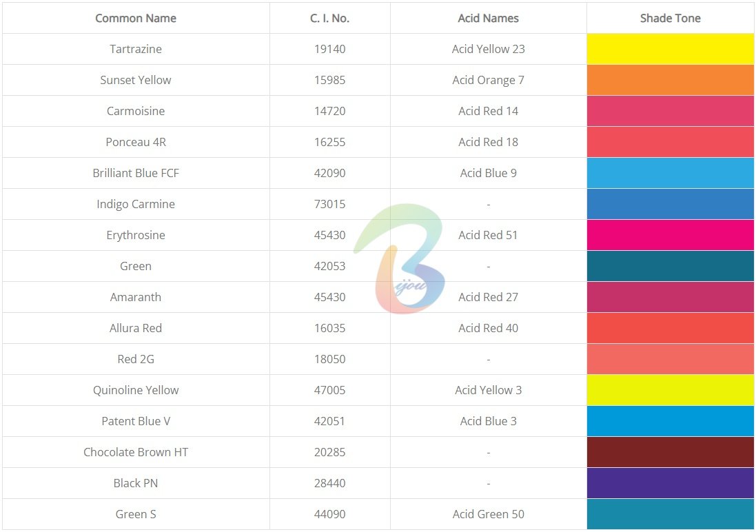Viewport: 756px width, 532px height.
Task: Click 45430 in the Erythrosine row
Action: (330, 235)
